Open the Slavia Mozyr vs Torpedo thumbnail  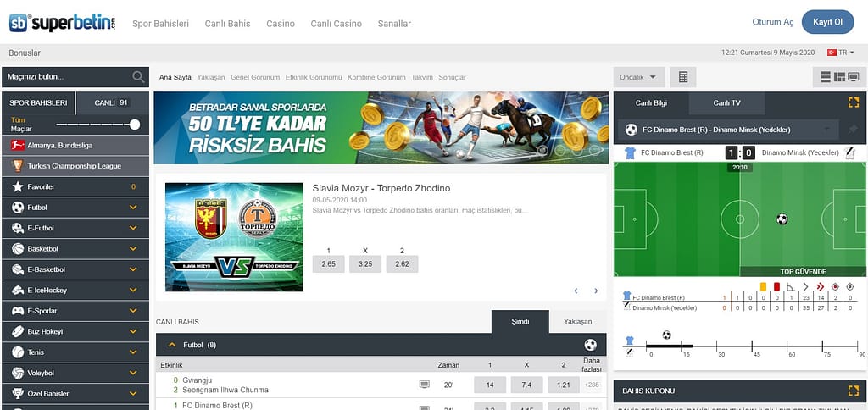coord(234,237)
